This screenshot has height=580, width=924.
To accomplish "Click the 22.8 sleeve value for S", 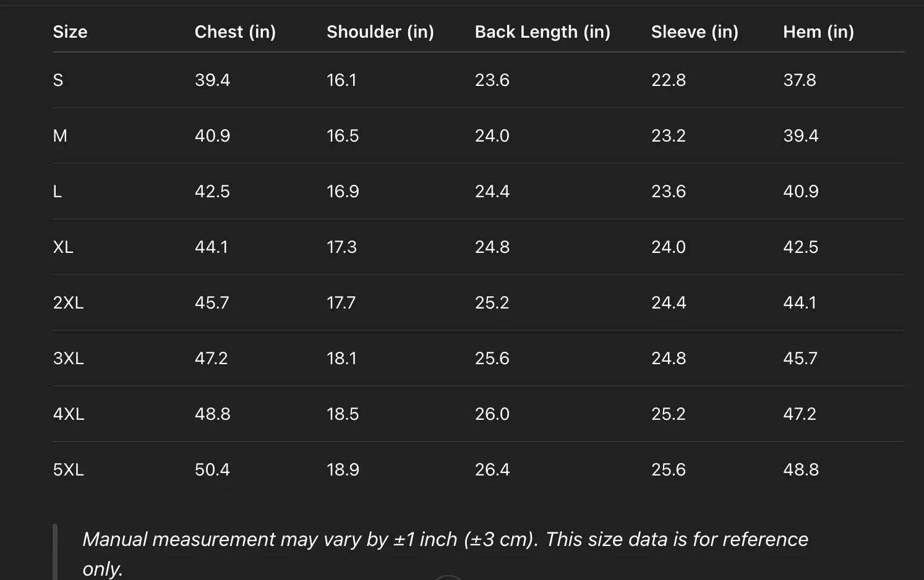I will click(668, 80).
